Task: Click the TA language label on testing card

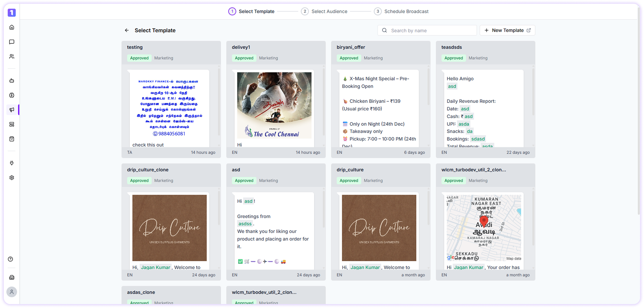Action: click(130, 152)
